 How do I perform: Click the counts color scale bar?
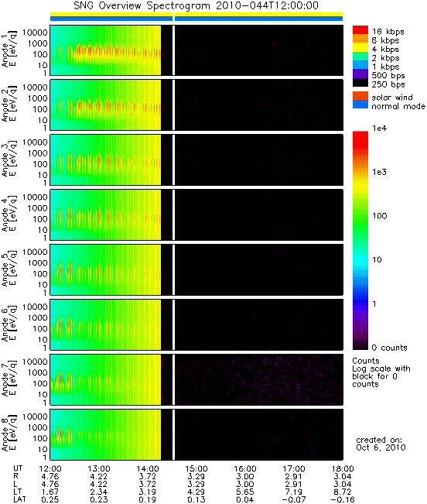point(360,241)
